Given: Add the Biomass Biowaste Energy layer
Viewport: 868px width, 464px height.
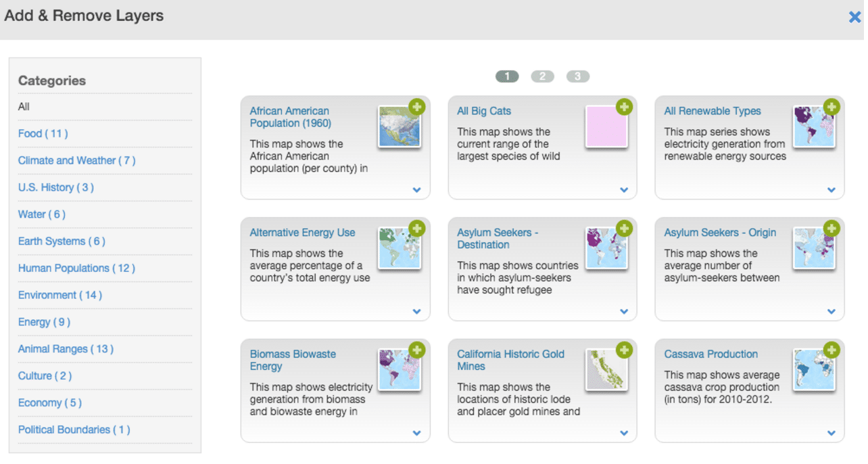Looking at the screenshot, I should point(416,350).
